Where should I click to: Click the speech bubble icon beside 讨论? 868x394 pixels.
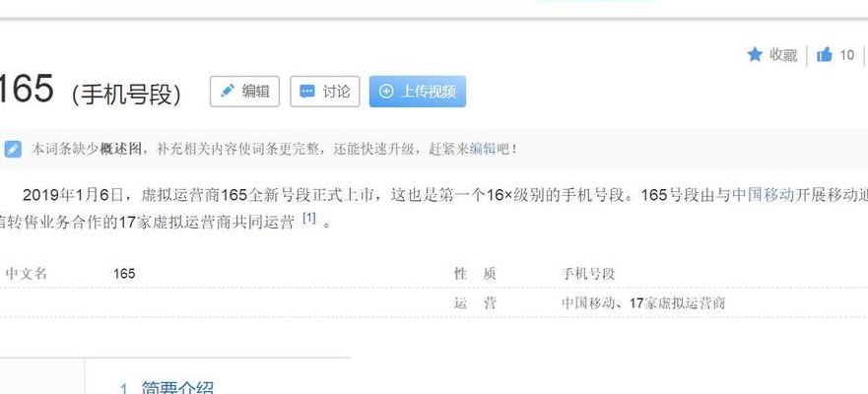point(306,92)
